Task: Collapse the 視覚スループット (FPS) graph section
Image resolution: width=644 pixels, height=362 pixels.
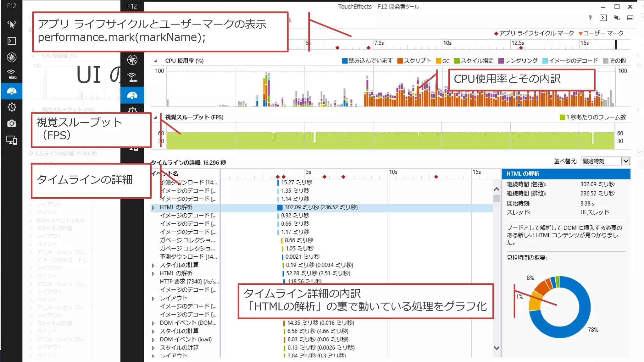Action: pos(155,118)
